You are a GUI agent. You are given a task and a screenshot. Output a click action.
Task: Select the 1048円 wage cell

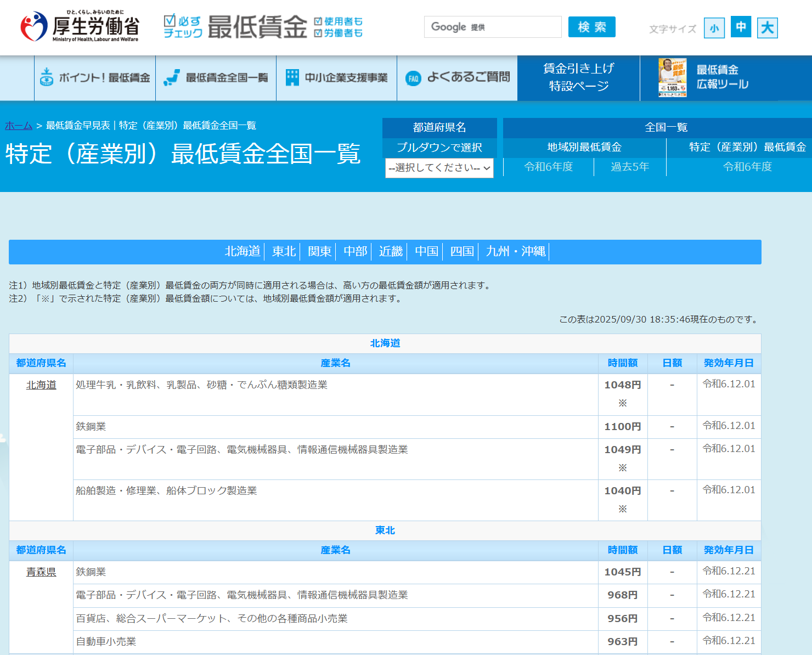coord(623,394)
